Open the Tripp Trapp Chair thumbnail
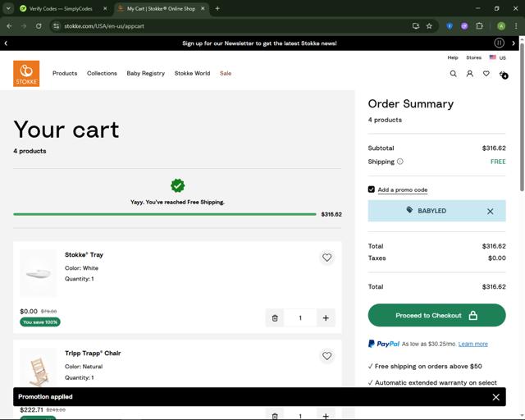Viewport: 525px width, 420px height. (39, 368)
